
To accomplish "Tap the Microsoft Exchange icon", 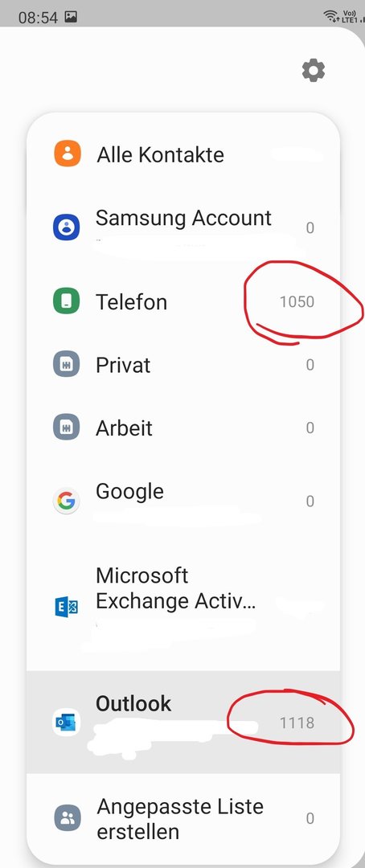I will [x=67, y=607].
